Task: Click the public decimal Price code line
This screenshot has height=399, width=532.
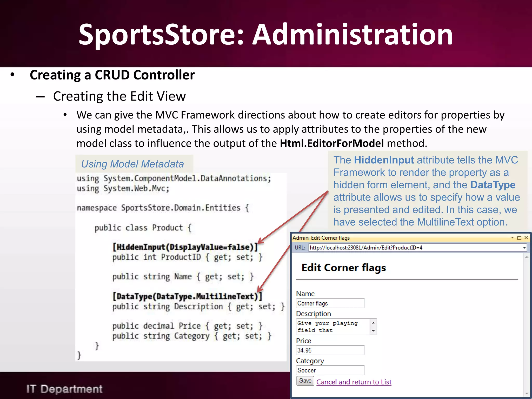Action: [x=188, y=326]
